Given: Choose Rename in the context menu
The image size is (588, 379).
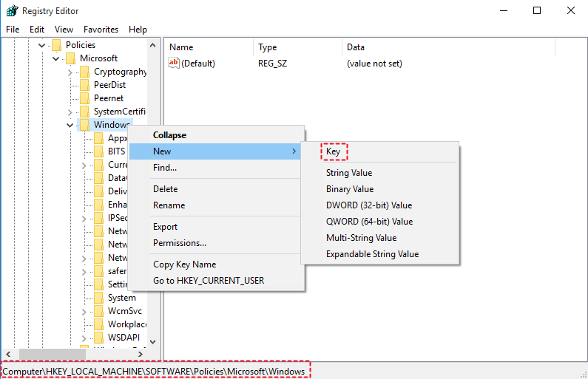Looking at the screenshot, I should 215,205.
